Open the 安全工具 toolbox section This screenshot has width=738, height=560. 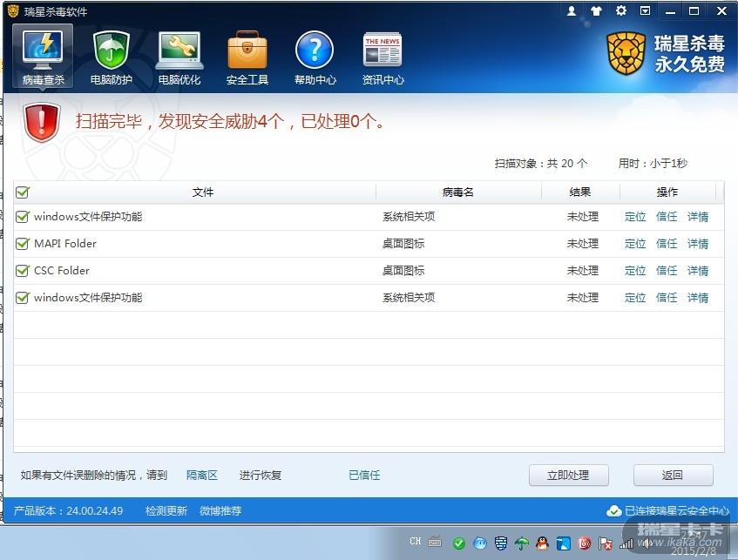pos(247,58)
